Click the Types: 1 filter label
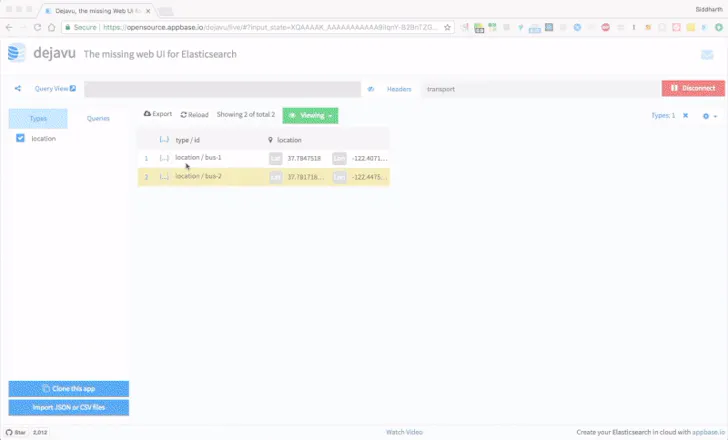Image resolution: width=728 pixels, height=440 pixels. click(x=663, y=115)
